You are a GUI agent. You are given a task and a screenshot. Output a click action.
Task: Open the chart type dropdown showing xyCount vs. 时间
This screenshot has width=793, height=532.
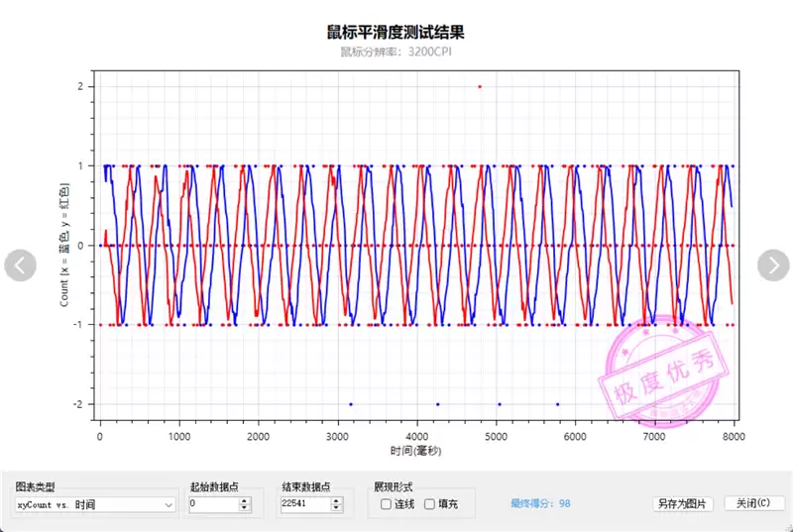95,504
